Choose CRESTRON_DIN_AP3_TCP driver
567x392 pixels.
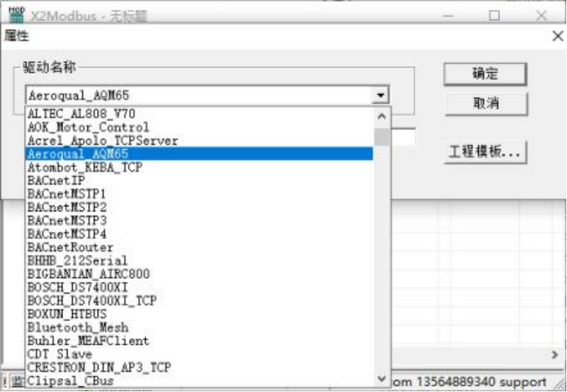coord(200,368)
